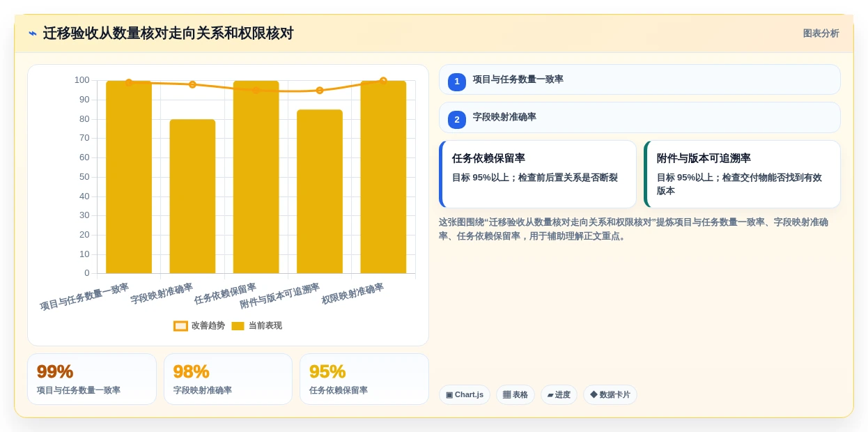Click the 数据卡片 tag
The height and width of the screenshot is (432, 868).
(x=610, y=394)
